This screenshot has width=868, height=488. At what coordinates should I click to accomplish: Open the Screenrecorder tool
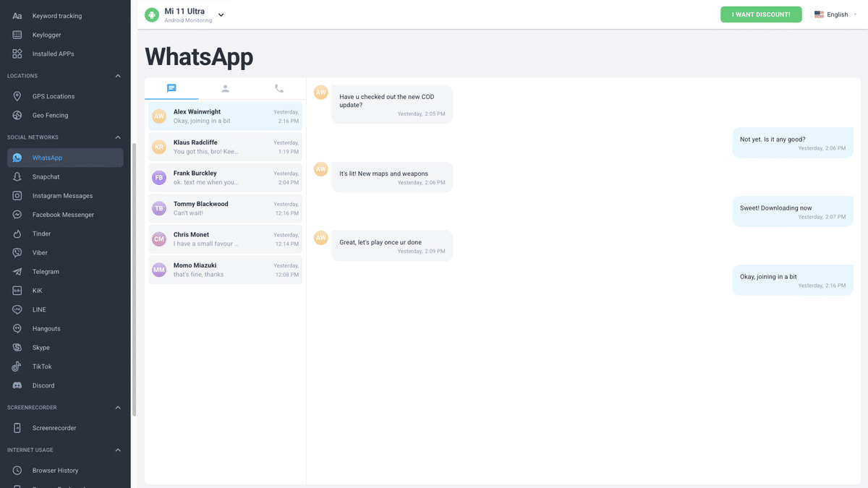54,427
